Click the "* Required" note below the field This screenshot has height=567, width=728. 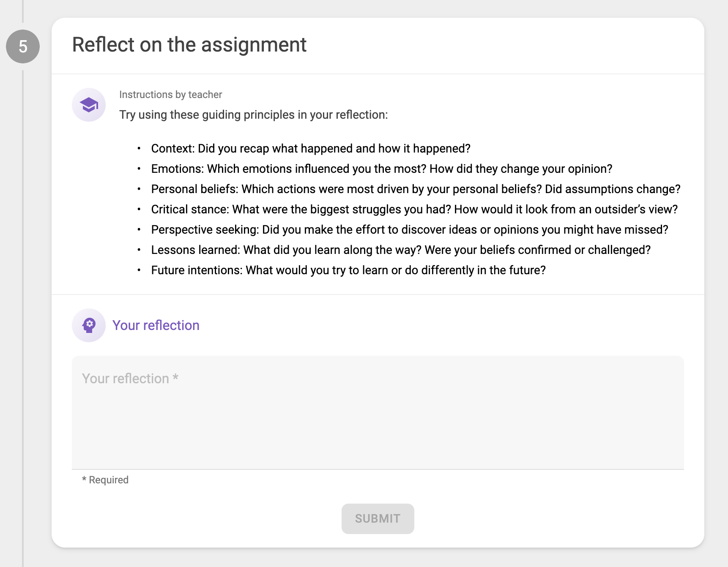click(105, 480)
